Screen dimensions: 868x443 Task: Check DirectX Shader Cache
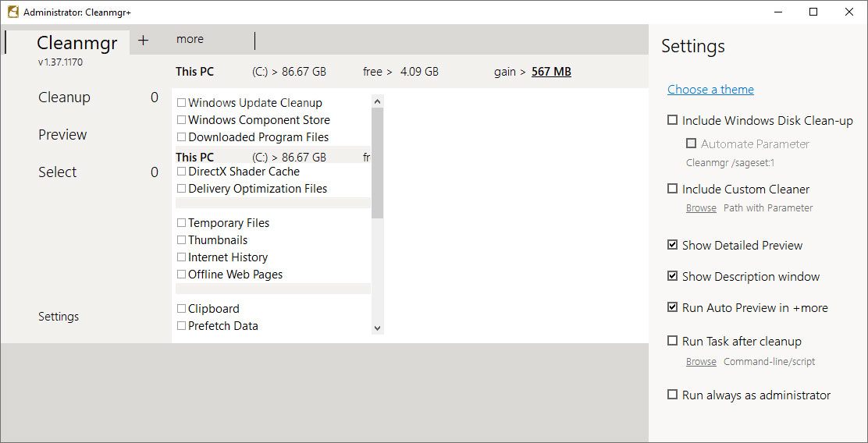(x=181, y=172)
